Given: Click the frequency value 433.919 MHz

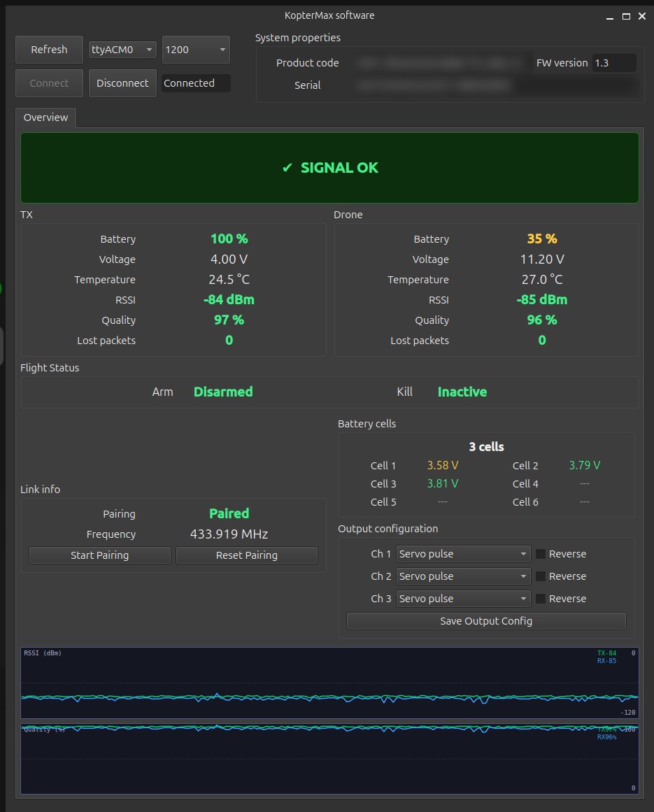Looking at the screenshot, I should [x=229, y=534].
